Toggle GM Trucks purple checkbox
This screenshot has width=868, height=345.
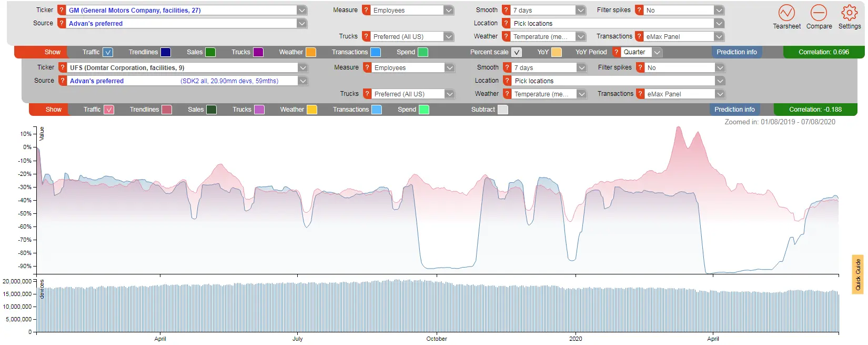click(x=258, y=52)
